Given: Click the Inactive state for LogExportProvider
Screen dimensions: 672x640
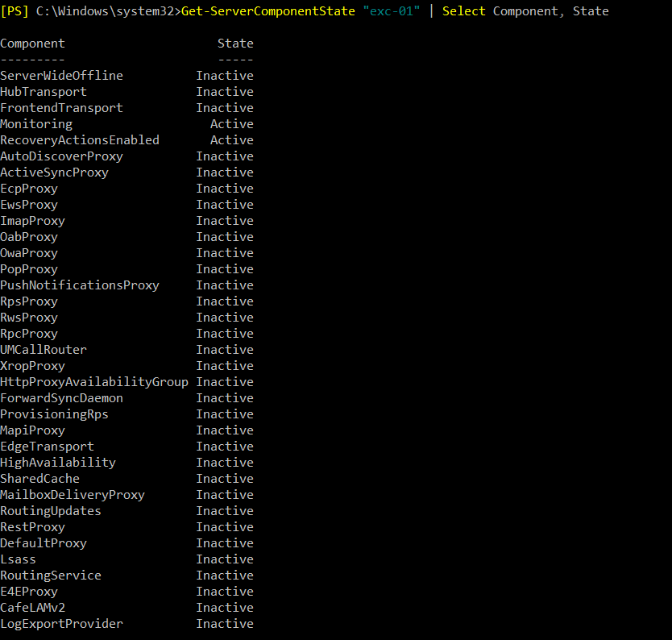Looking at the screenshot, I should [x=225, y=624].
